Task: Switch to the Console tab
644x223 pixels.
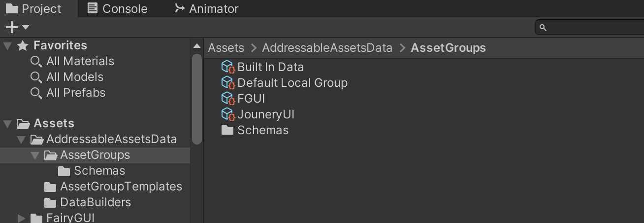Action: (x=117, y=8)
